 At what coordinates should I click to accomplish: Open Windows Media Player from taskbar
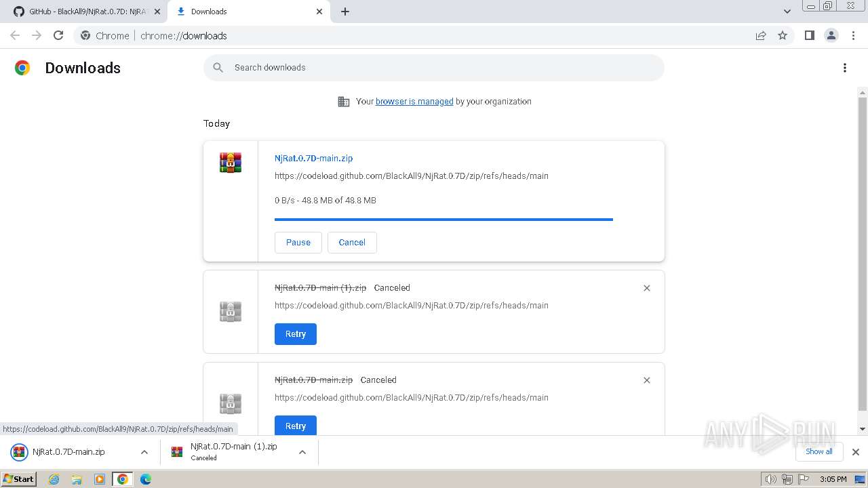pos(100,479)
